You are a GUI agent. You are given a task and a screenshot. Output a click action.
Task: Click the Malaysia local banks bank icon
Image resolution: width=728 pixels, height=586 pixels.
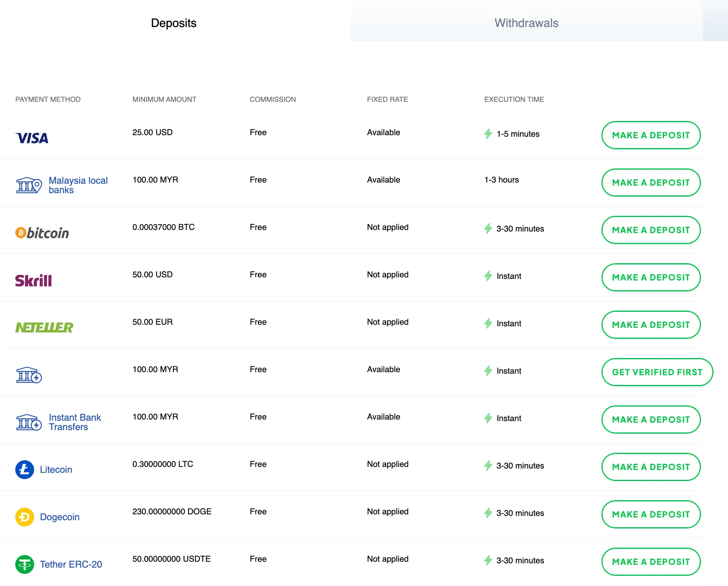29,185
